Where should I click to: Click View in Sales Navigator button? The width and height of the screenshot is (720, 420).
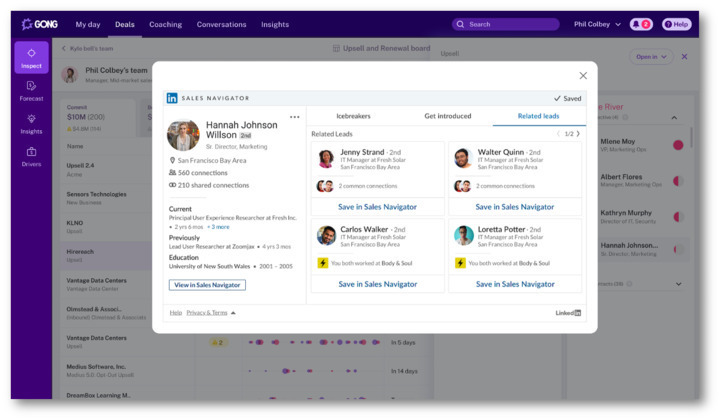207,285
